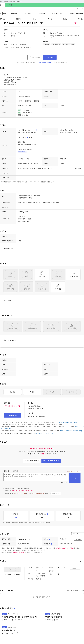This screenshot has height=644, width=84.
Task: Click the 통근버스 benefit icon
Action: 10,275
